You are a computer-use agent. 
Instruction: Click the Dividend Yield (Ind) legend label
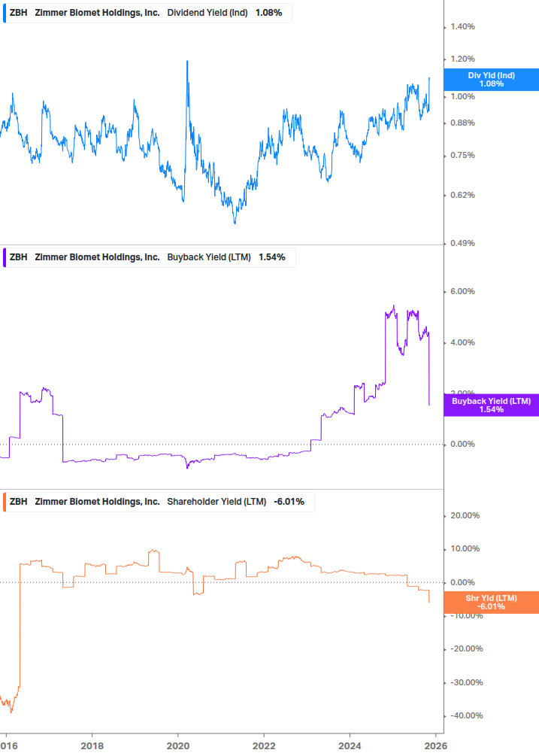pos(207,13)
